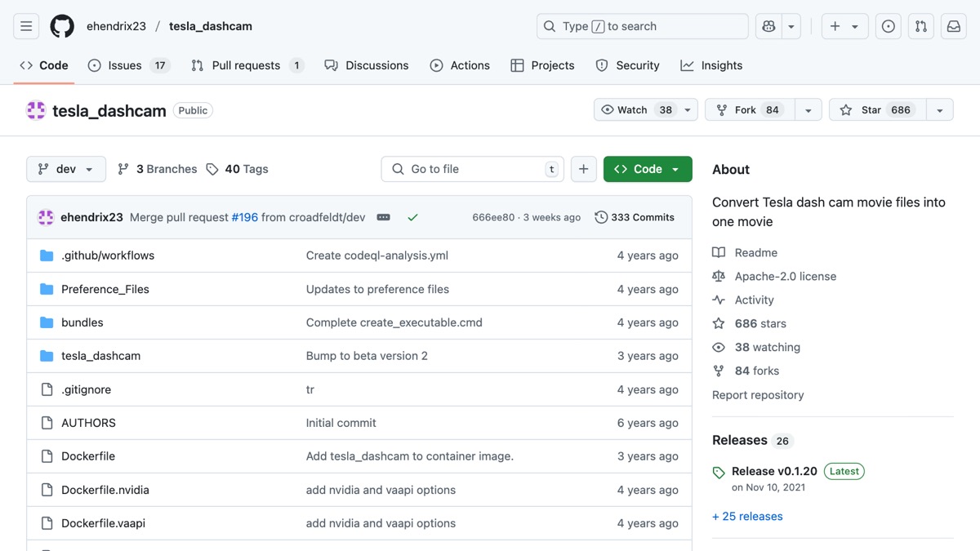Open the Security tab

[x=627, y=65]
